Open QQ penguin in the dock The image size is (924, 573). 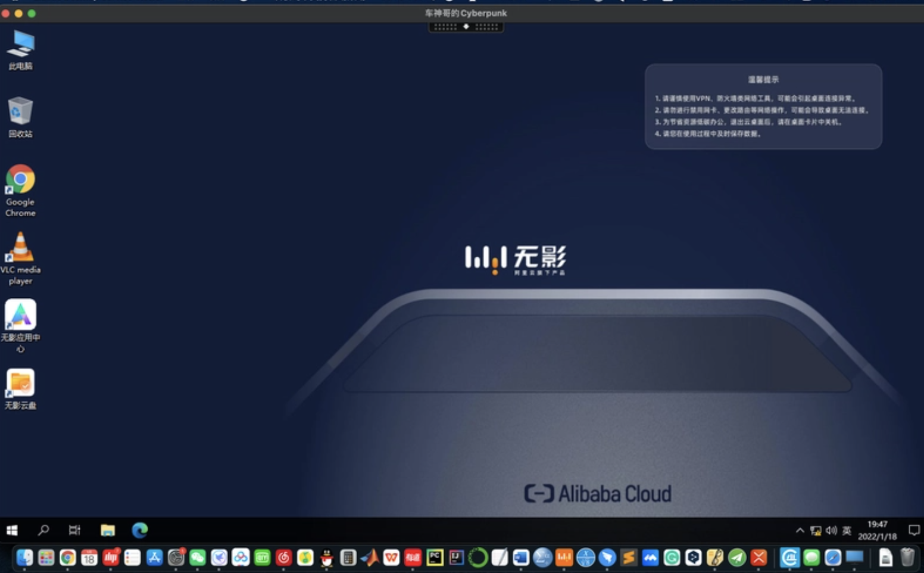click(x=327, y=558)
